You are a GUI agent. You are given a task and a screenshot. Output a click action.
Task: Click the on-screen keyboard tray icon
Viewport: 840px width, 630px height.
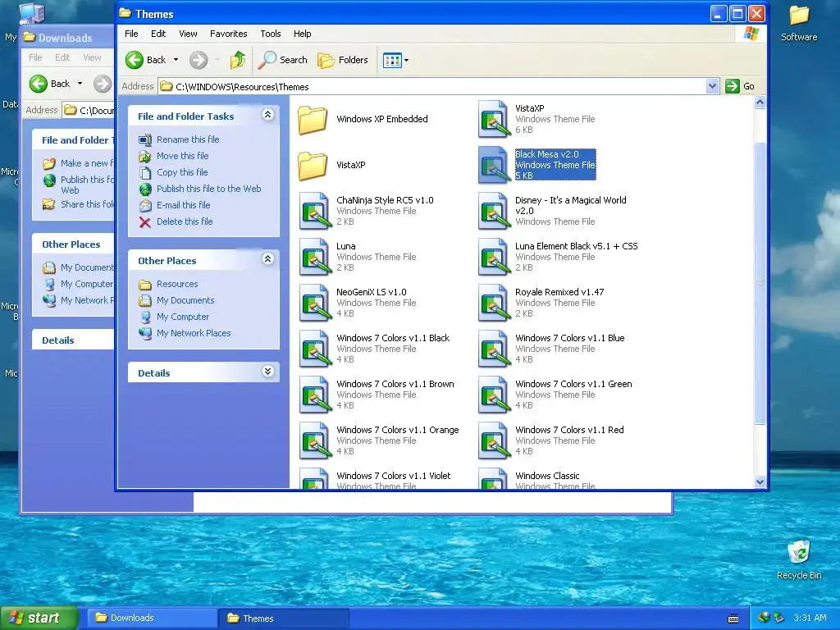tap(733, 619)
